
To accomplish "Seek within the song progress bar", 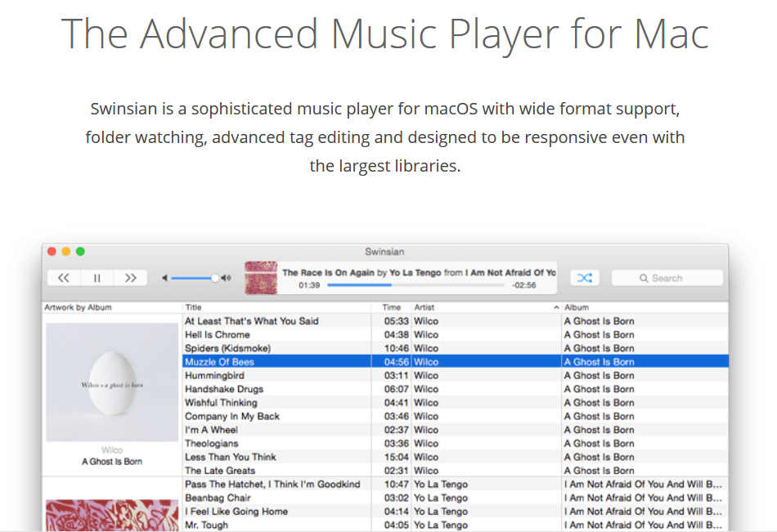I will click(x=415, y=285).
